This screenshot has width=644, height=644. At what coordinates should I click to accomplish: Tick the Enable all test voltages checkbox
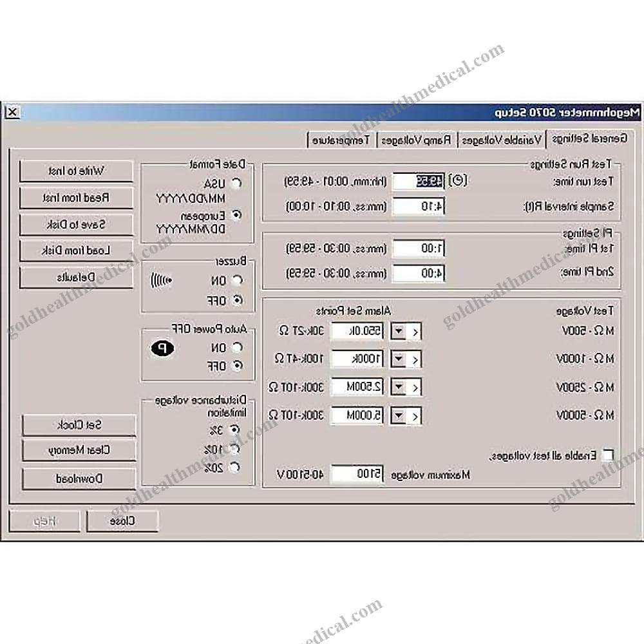[x=607, y=455]
